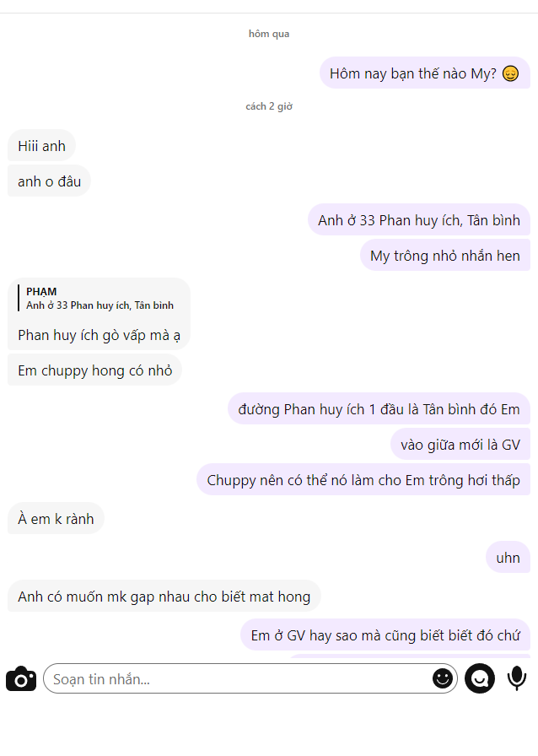Open the sticker chat bubble icon
The width and height of the screenshot is (538, 756).
(x=480, y=678)
